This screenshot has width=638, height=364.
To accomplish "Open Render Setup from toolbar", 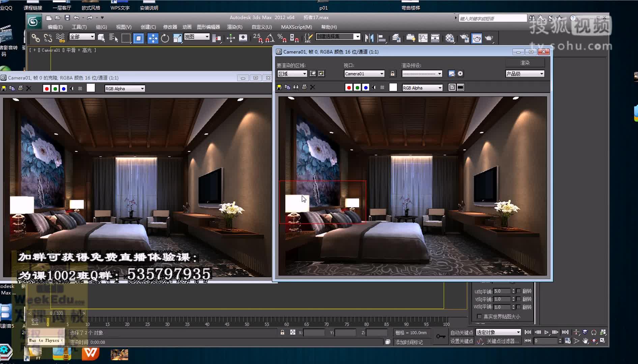I will point(464,38).
